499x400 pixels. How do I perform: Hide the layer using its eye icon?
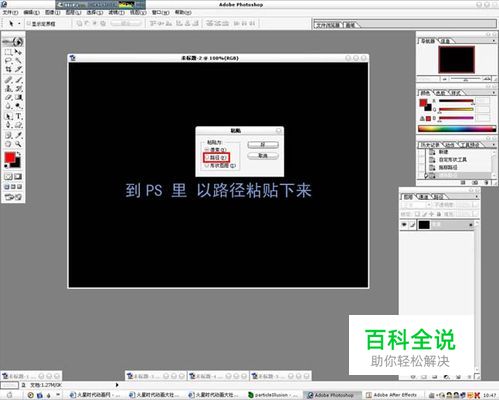[x=404, y=225]
